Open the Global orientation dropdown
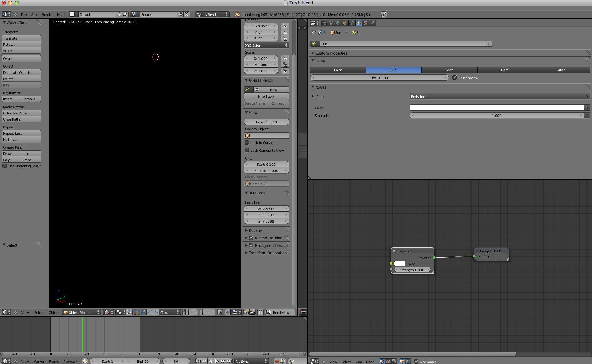The image size is (592, 364). [x=170, y=312]
